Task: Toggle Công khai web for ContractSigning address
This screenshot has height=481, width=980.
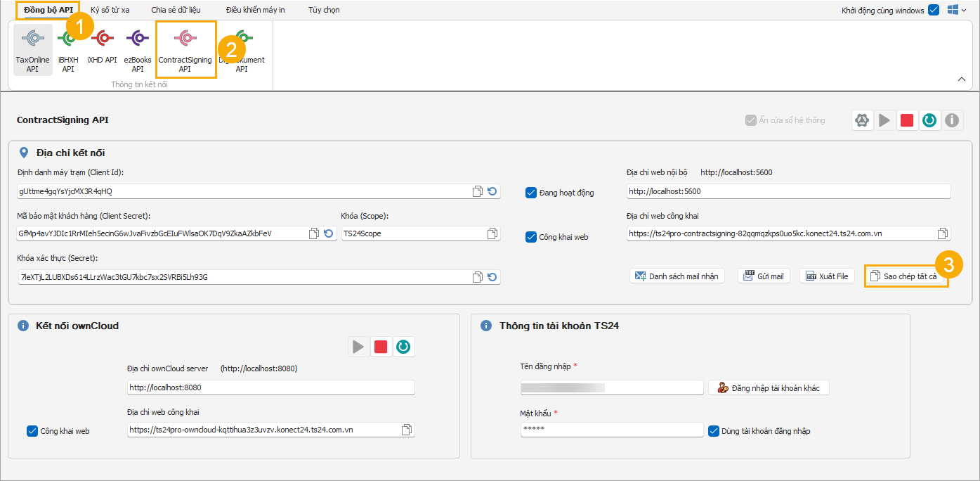Action: (x=531, y=237)
